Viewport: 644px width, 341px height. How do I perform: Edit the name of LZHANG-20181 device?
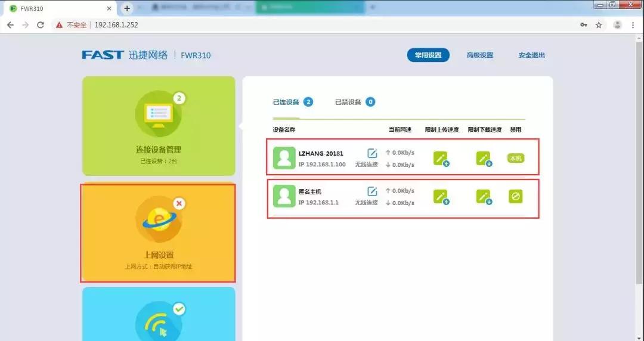pyautogui.click(x=372, y=153)
